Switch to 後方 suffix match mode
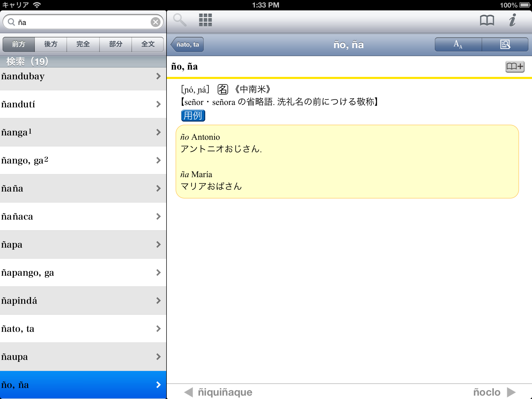The image size is (532, 399). click(51, 44)
